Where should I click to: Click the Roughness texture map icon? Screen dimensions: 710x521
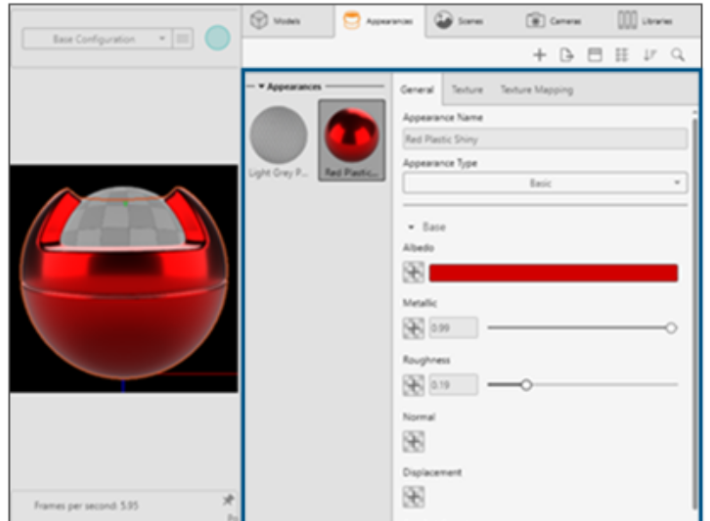tap(413, 385)
